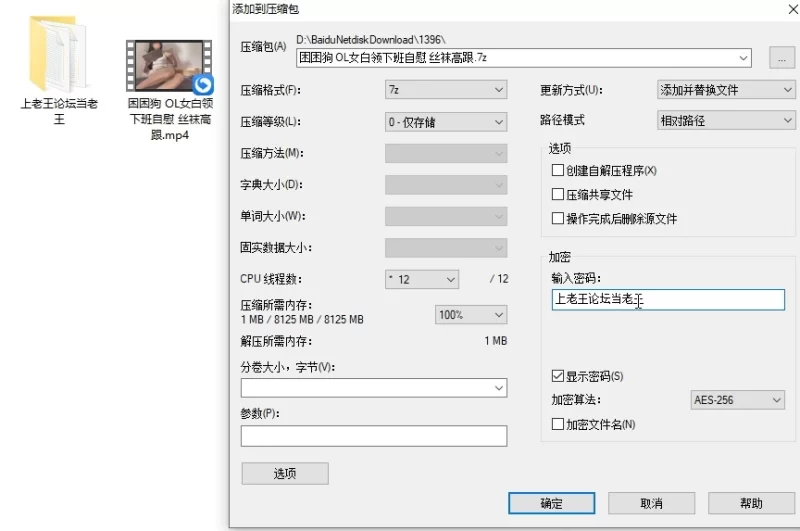Click the 参数 parameters input field
800x531 pixels.
point(374,436)
